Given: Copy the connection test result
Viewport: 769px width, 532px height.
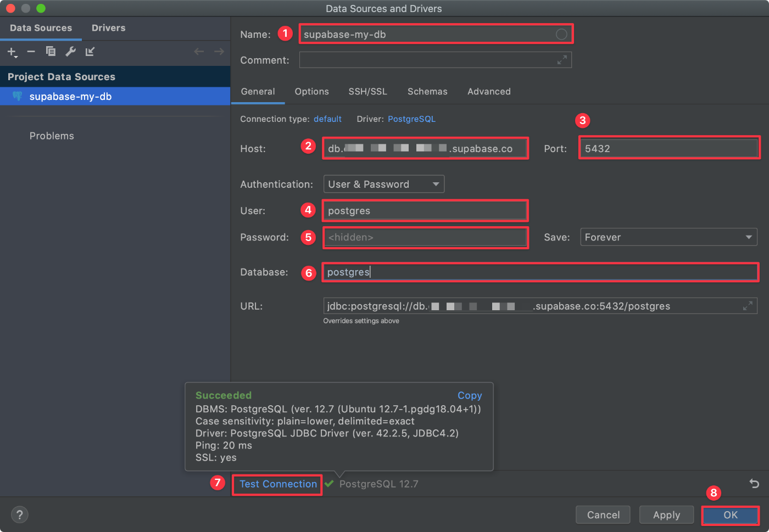Looking at the screenshot, I should coord(470,395).
